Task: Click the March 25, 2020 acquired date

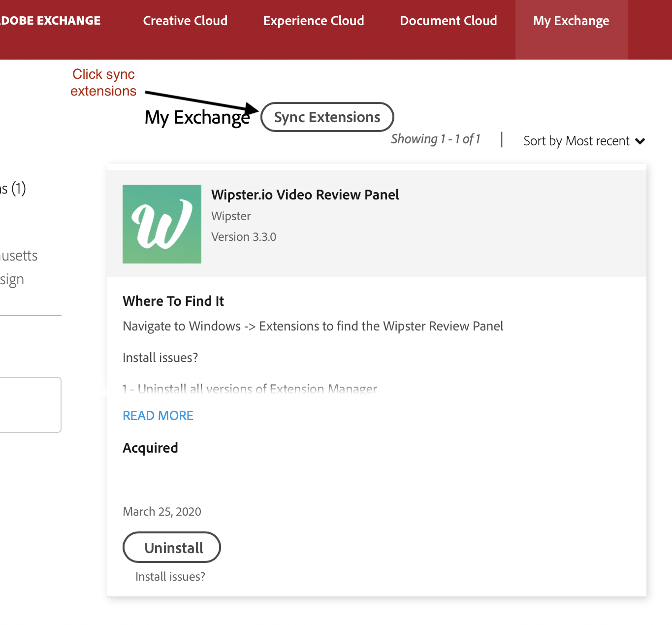Action: coord(162,512)
